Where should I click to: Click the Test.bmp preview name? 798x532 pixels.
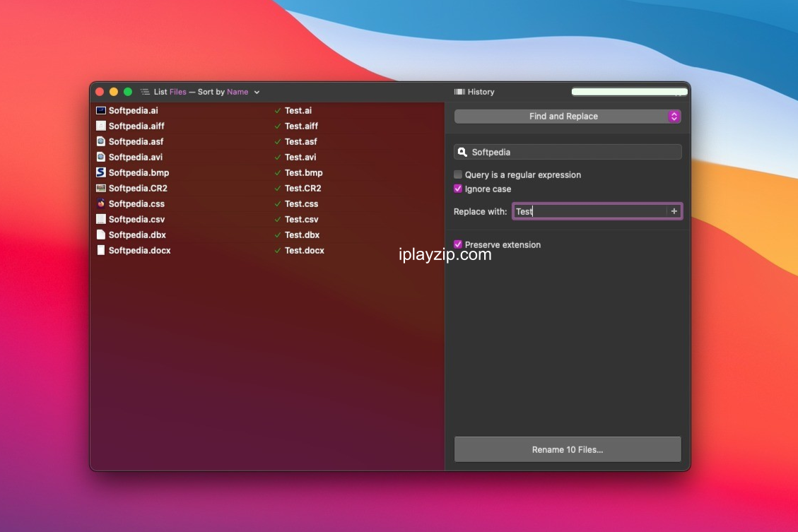click(304, 173)
